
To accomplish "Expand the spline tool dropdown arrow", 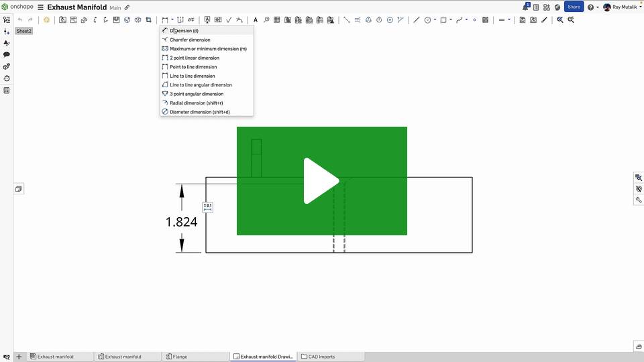I will (x=467, y=19).
